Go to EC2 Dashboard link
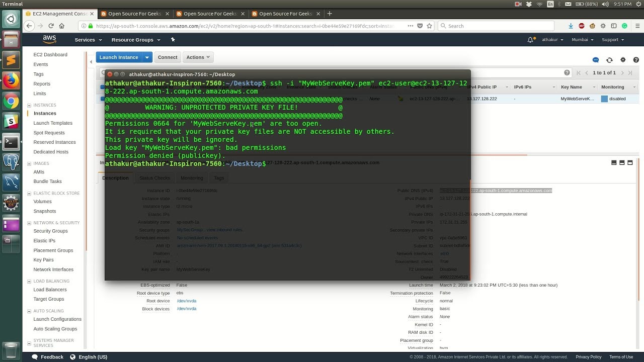The image size is (644, 362). click(50, 55)
